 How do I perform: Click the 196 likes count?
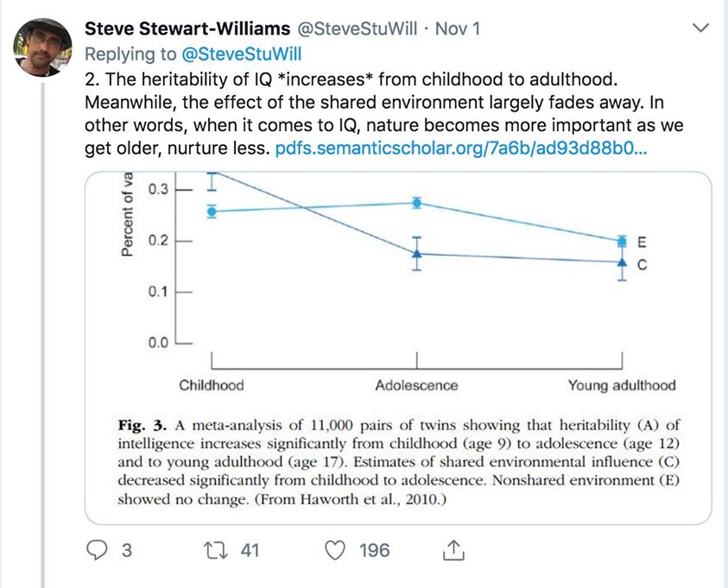374,550
